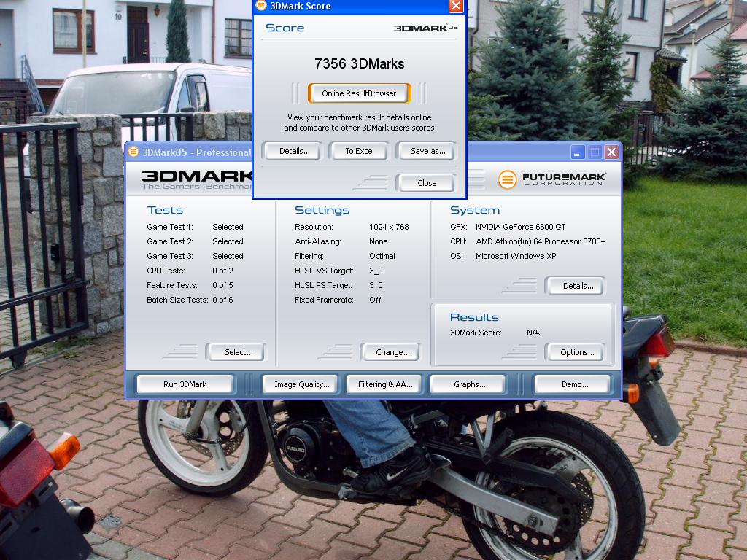
Task: Export the score with To Excel
Action: [x=359, y=151]
